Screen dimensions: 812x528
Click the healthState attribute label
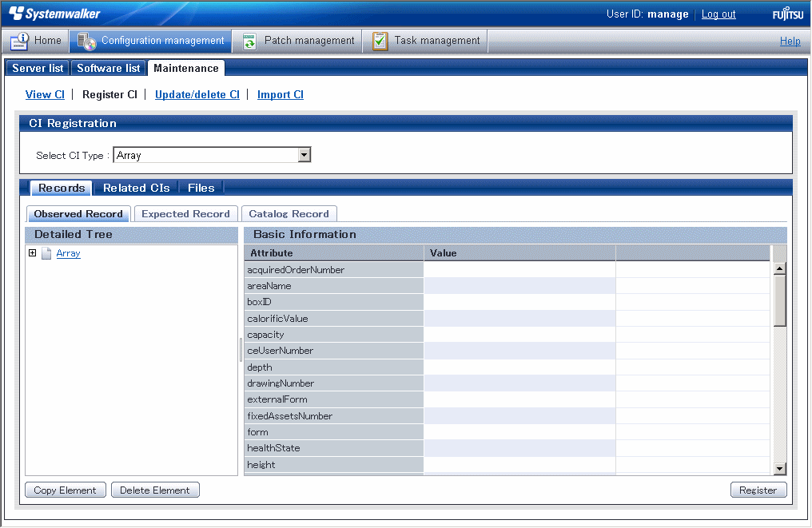pos(273,448)
